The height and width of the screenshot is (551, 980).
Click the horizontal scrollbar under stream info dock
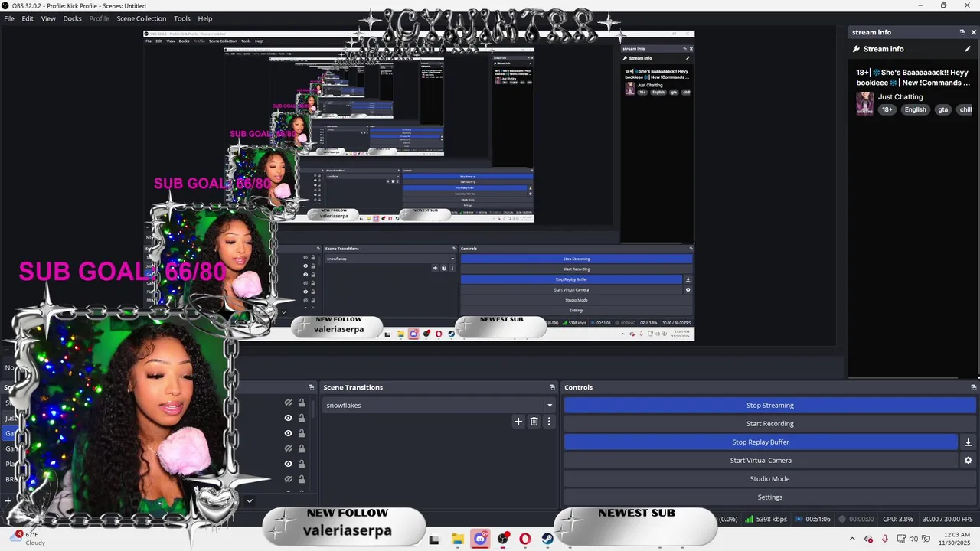coord(903,377)
